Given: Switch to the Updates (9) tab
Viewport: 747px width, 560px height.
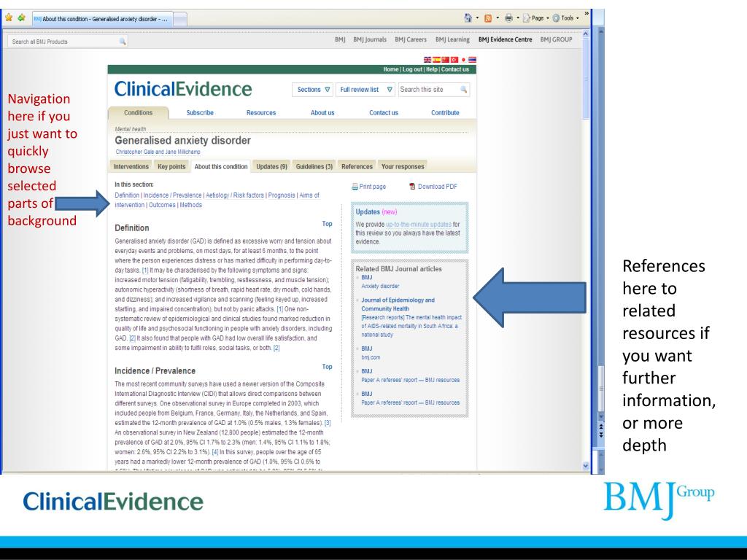Looking at the screenshot, I should coord(271,167).
